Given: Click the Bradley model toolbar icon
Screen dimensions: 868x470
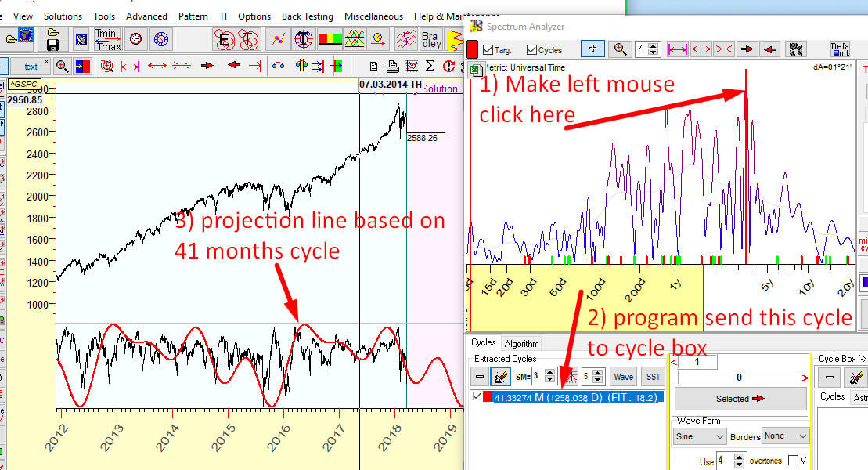Looking at the screenshot, I should point(430,38).
